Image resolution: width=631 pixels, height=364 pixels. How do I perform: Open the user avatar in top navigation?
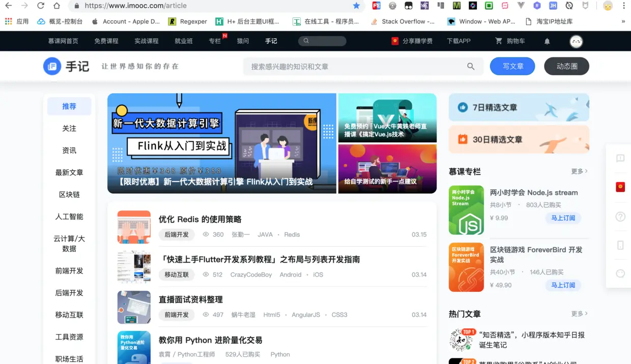pyautogui.click(x=576, y=41)
